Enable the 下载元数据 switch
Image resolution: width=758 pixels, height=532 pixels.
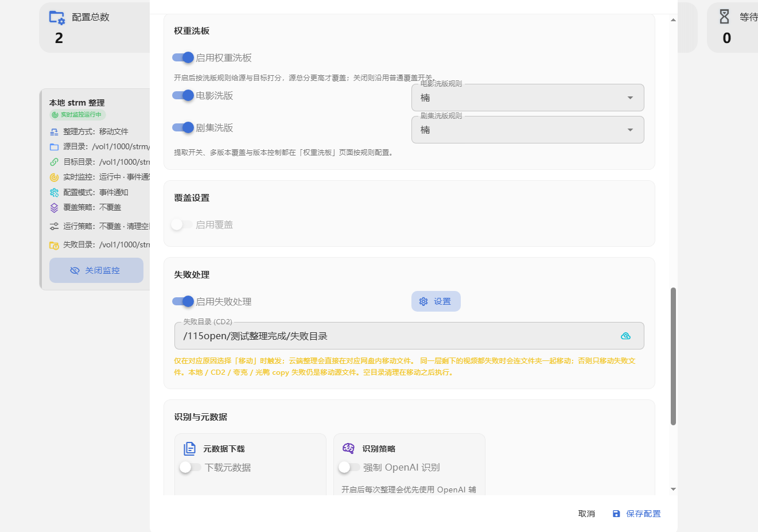[191, 467]
